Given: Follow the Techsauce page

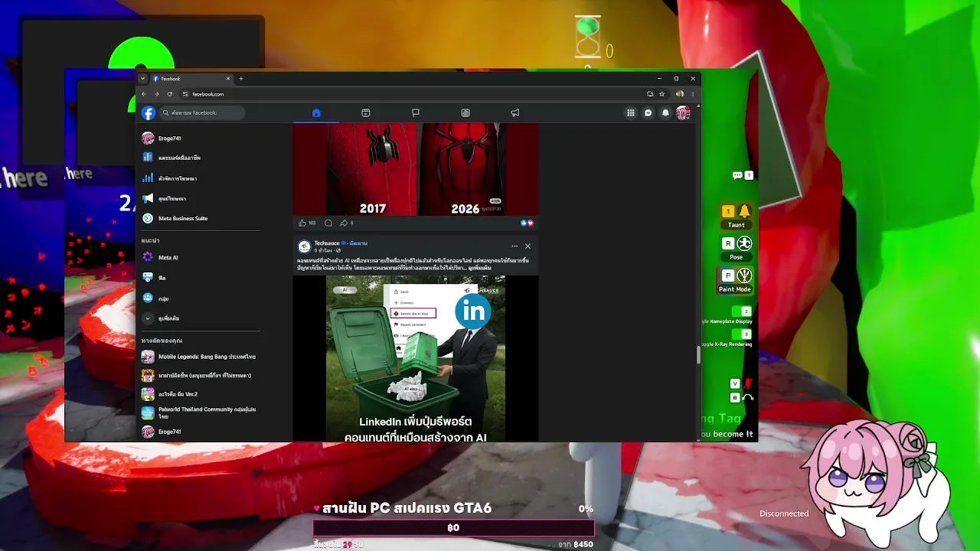Looking at the screenshot, I should point(358,243).
